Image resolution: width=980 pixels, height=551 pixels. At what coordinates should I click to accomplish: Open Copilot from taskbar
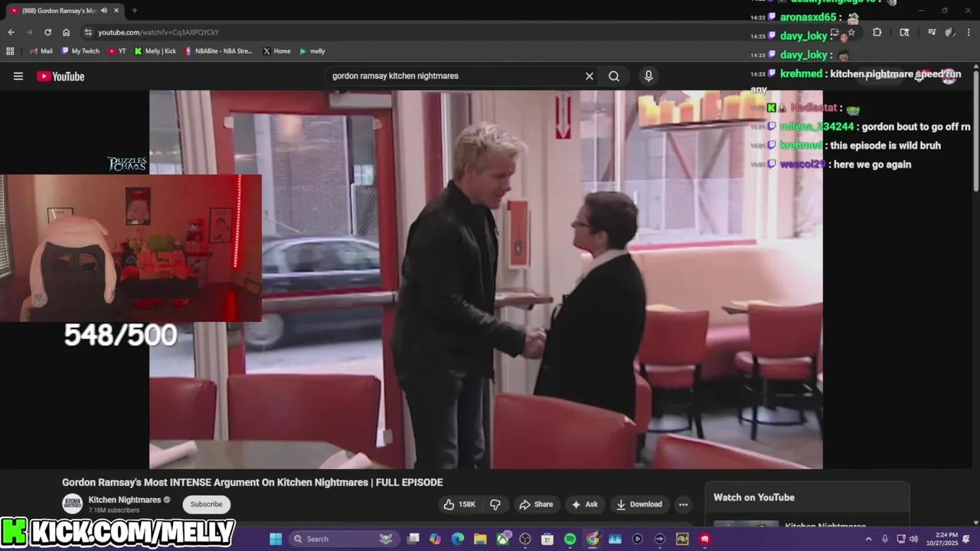(436, 539)
